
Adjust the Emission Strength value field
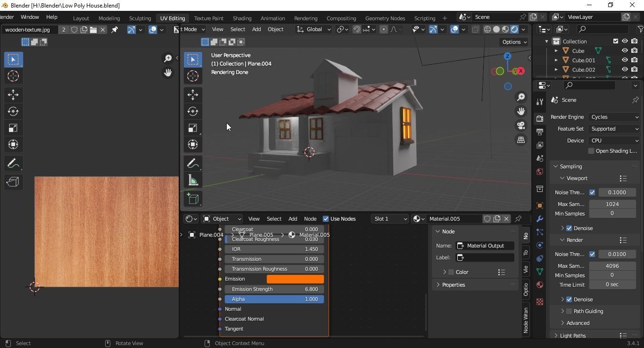coord(274,289)
